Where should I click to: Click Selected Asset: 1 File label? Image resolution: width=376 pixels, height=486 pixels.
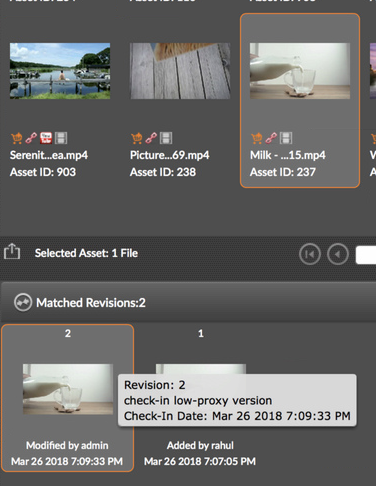click(86, 253)
